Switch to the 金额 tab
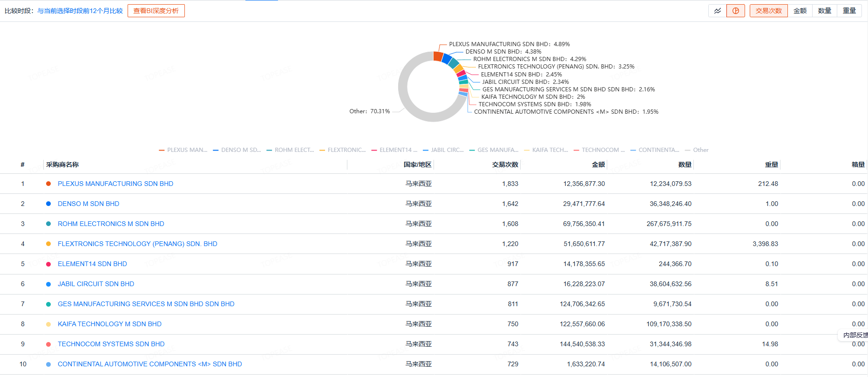 click(800, 11)
